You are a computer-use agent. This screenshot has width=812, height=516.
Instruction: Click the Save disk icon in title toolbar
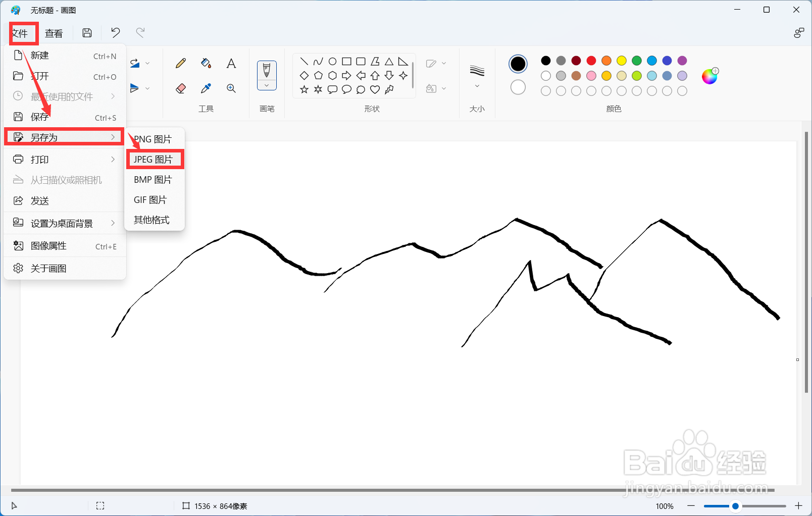(87, 33)
